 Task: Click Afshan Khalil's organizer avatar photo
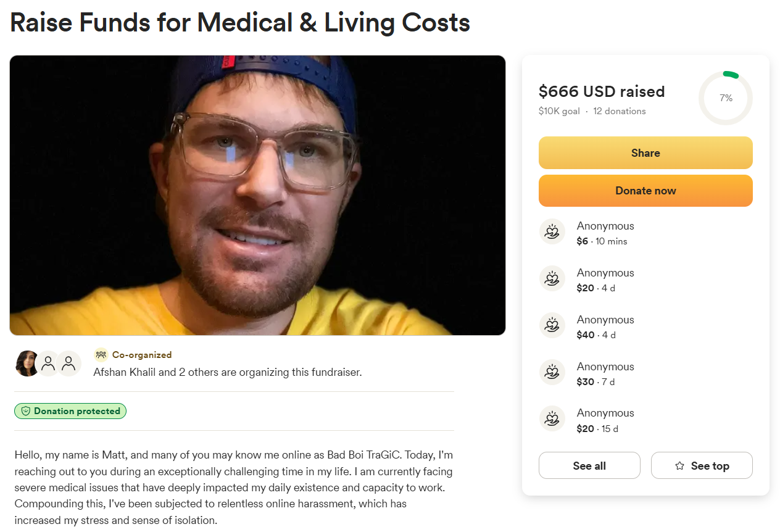27,364
